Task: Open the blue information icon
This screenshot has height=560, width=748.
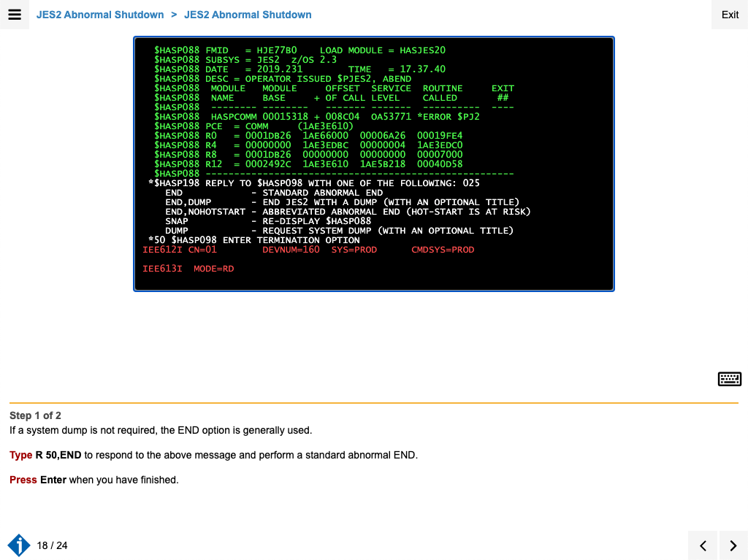Action: coord(19,545)
